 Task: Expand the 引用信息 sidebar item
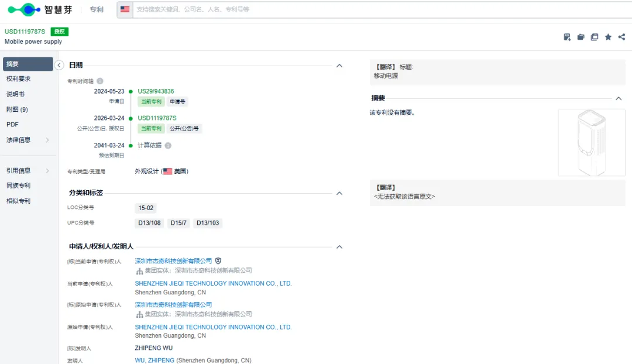click(x=28, y=170)
